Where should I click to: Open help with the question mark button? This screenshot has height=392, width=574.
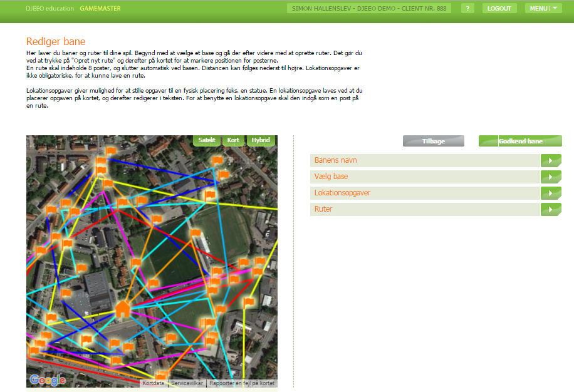[x=467, y=8]
